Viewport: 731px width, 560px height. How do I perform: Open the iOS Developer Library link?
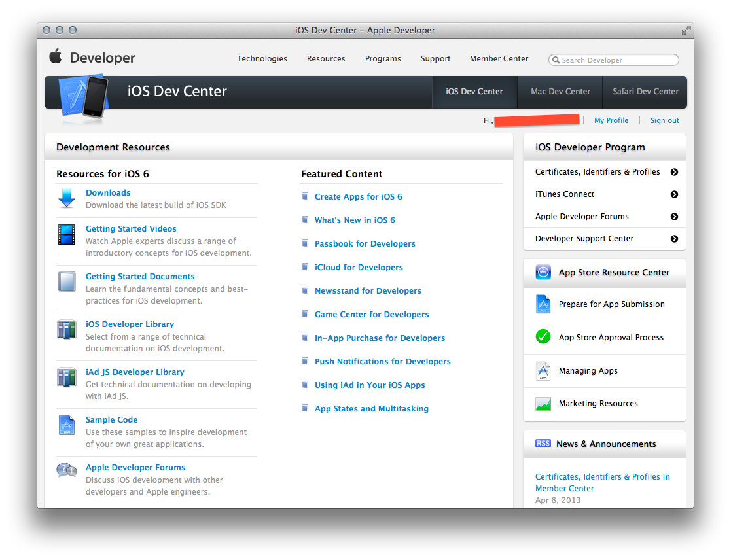pos(130,324)
